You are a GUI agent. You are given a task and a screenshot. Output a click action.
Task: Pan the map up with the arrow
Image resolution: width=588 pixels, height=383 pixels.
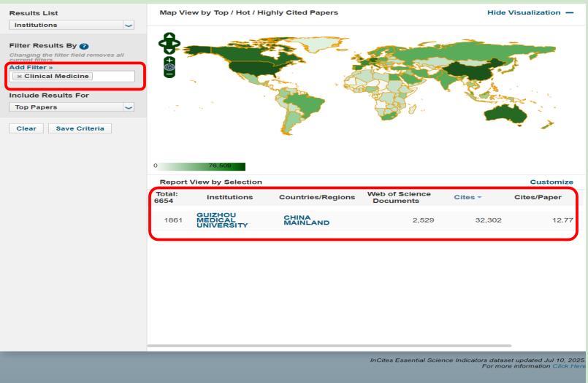(169, 36)
